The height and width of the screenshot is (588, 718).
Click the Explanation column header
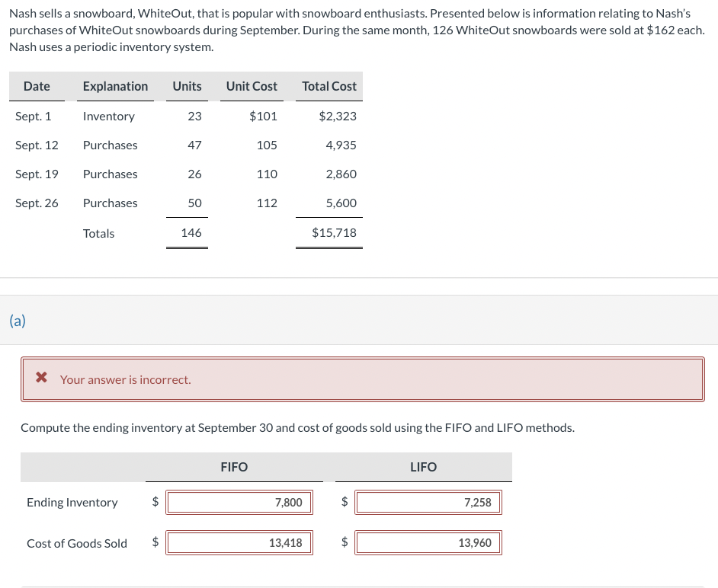point(115,86)
